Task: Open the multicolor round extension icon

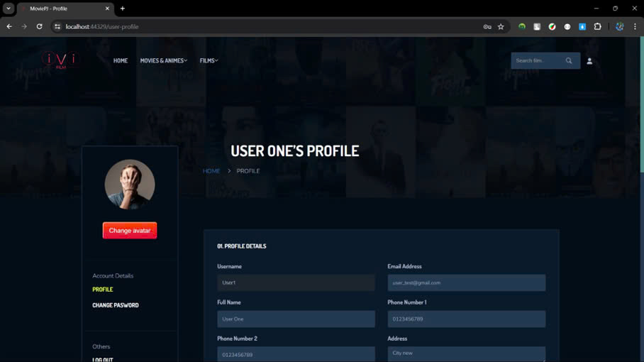Action: pyautogui.click(x=552, y=27)
